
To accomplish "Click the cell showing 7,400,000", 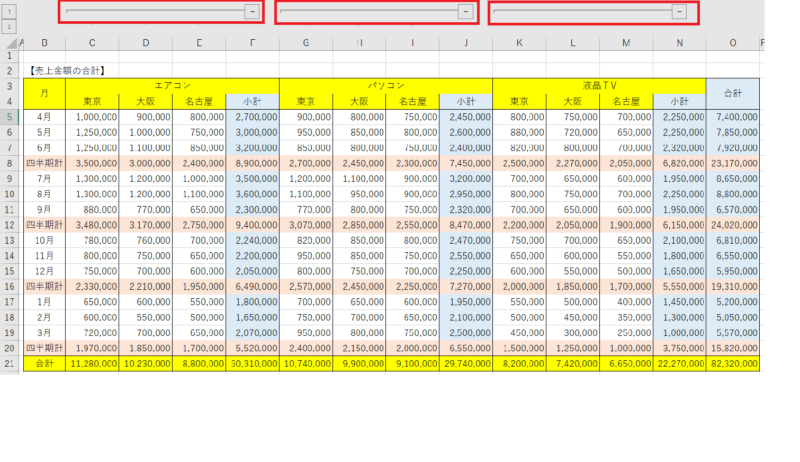I will point(733,117).
